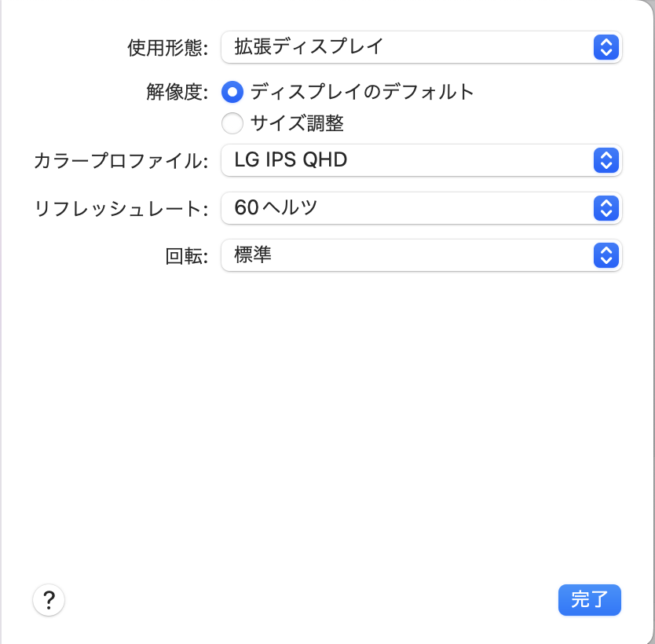Viewport: 655px width, 644px height.
Task: Click the サイズ調整 option label text
Action: [x=297, y=123]
